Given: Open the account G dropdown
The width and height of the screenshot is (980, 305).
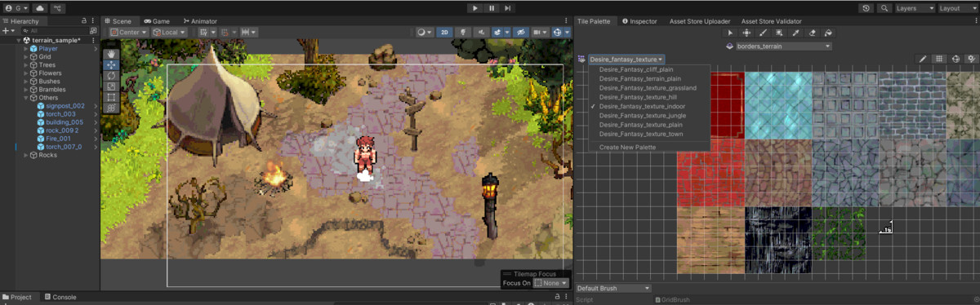Looking at the screenshot, I should pyautogui.click(x=16, y=7).
